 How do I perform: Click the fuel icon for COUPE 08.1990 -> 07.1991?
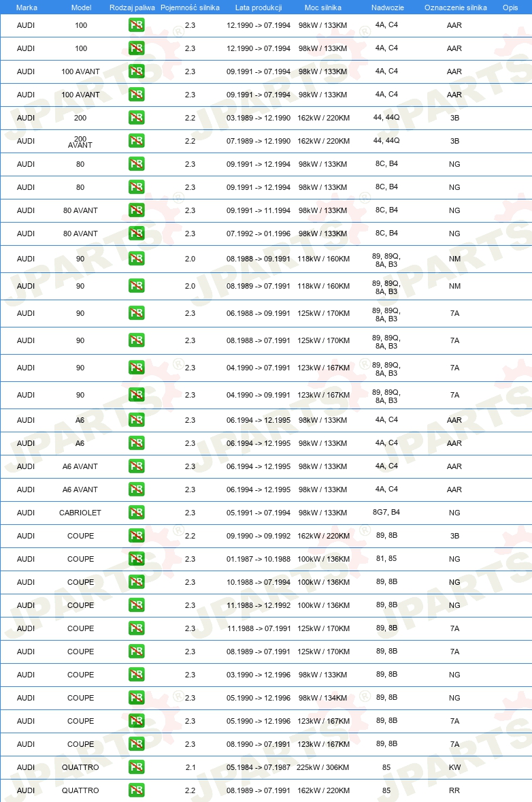137,744
